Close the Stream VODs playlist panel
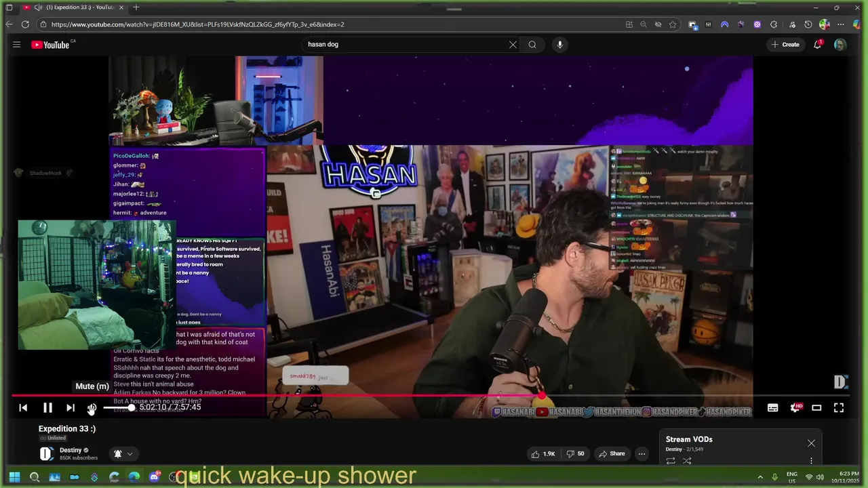The height and width of the screenshot is (488, 868). 811,443
